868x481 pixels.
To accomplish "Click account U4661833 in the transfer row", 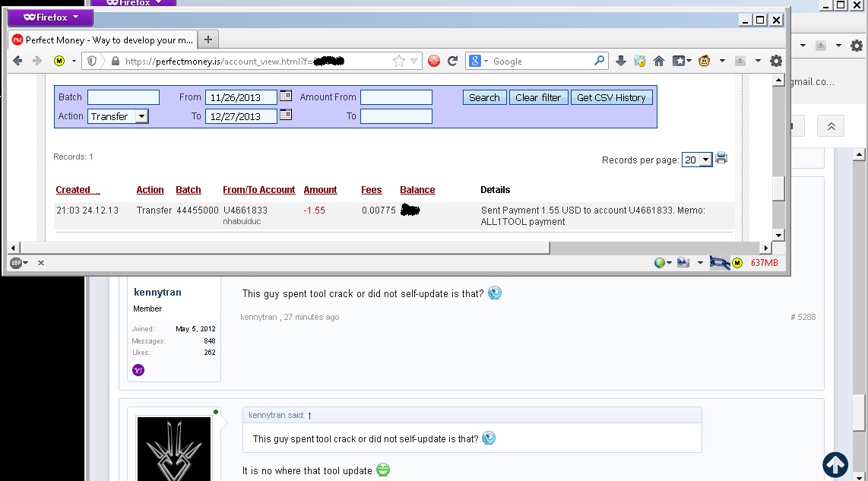I will (x=246, y=210).
